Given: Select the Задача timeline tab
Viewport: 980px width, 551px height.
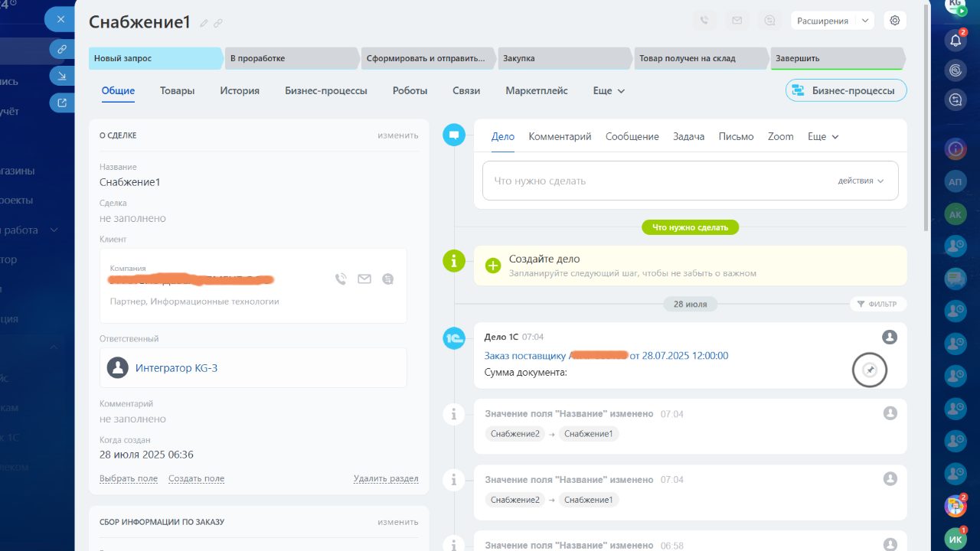Looking at the screenshot, I should tap(688, 136).
